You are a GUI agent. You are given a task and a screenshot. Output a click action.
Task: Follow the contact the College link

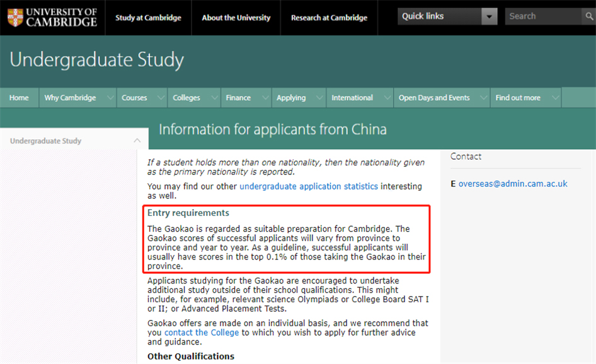pyautogui.click(x=202, y=333)
